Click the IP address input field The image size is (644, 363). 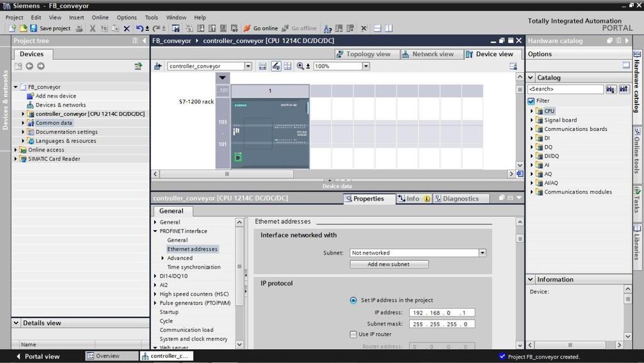442,313
